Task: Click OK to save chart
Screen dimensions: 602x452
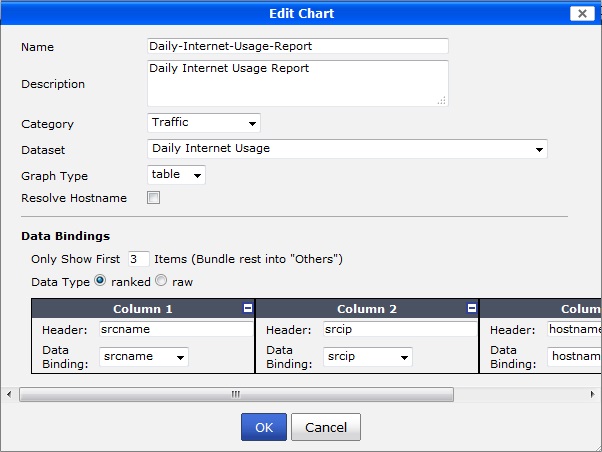Action: coord(264,427)
